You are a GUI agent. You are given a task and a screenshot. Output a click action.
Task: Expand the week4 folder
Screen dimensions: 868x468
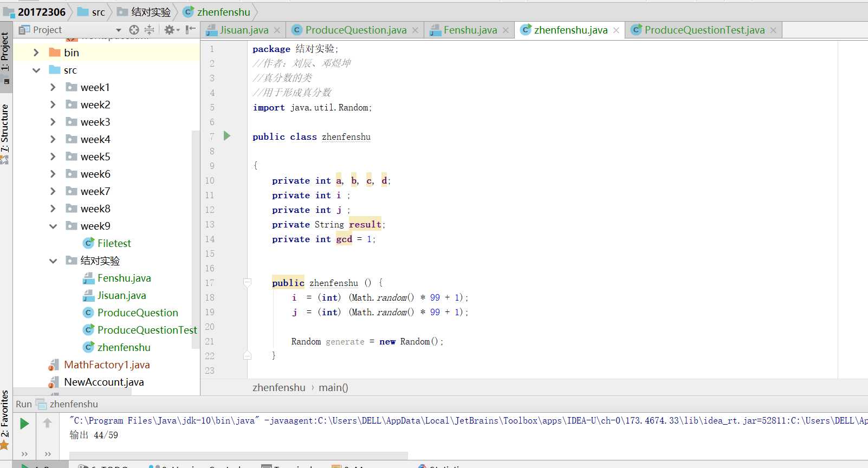coord(53,139)
